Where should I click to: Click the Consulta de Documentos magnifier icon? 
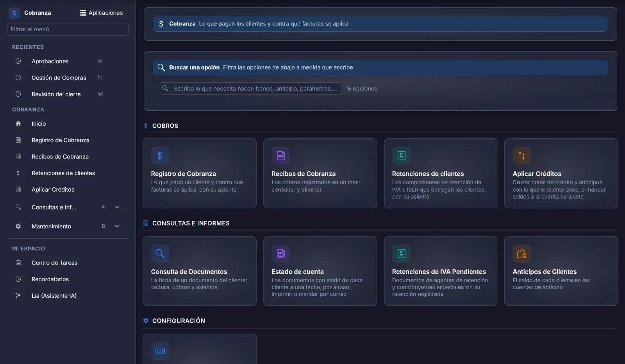point(160,254)
